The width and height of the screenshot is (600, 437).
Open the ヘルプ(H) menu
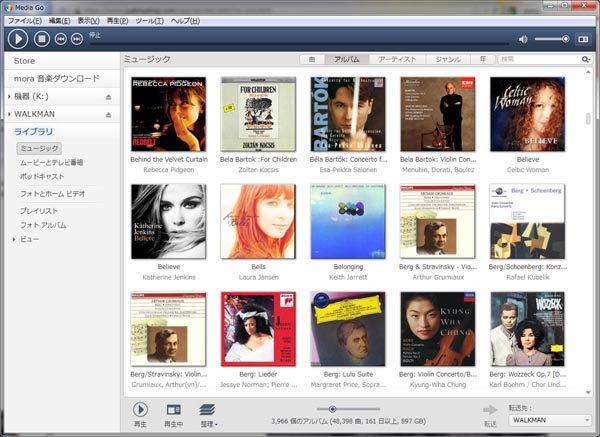coord(185,21)
